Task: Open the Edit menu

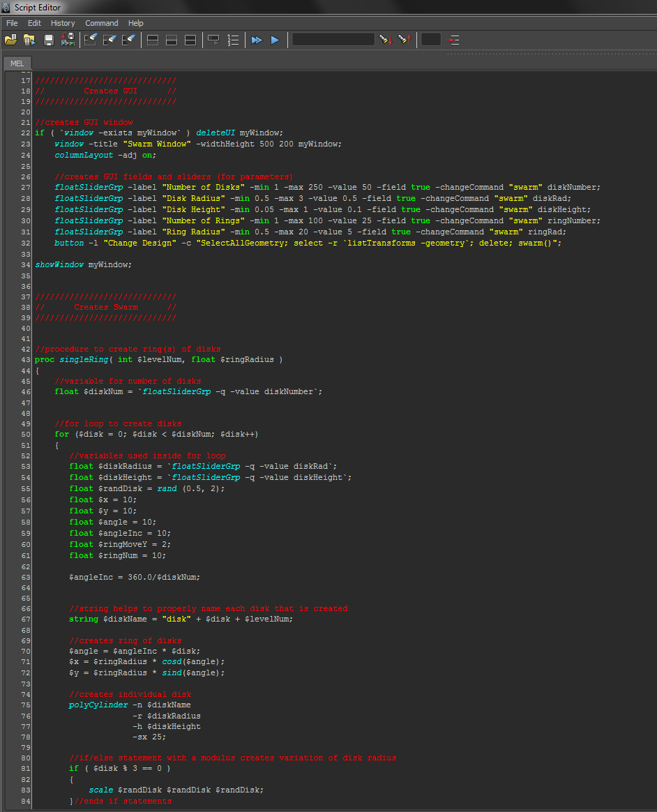Action: pos(33,23)
